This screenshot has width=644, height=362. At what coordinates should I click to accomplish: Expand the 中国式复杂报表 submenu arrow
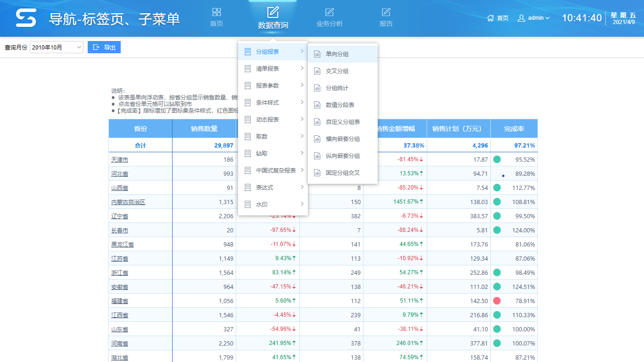click(302, 170)
